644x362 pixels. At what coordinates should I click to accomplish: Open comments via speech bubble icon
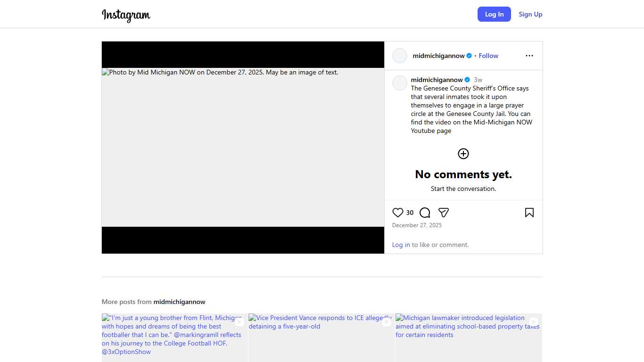pos(425,213)
